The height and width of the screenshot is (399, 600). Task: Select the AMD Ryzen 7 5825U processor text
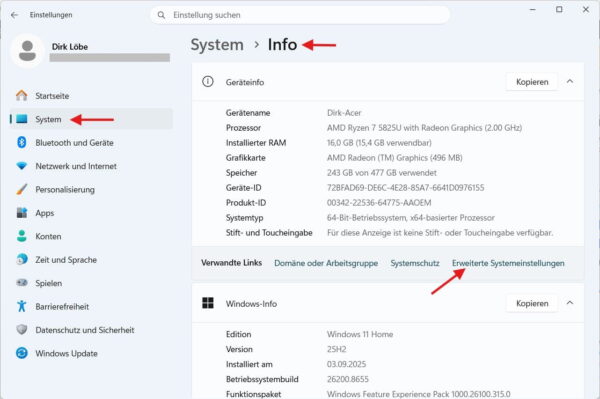[x=424, y=128]
